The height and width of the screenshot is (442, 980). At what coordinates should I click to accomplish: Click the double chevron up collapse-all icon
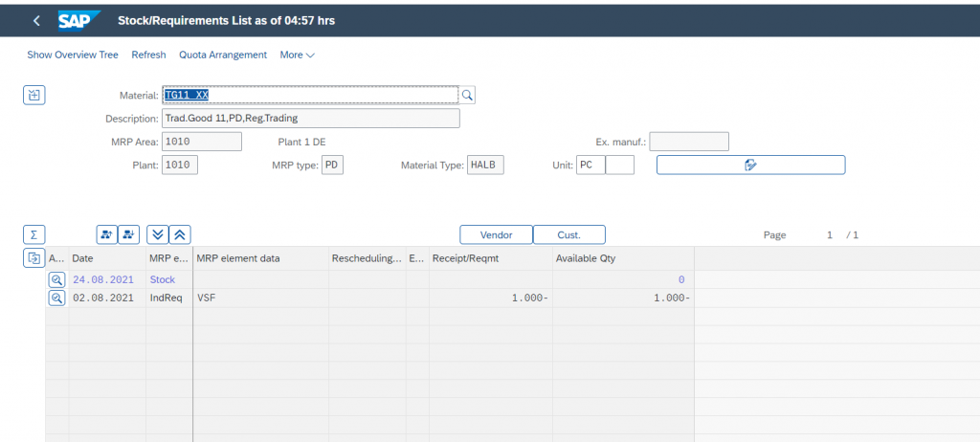(x=180, y=234)
